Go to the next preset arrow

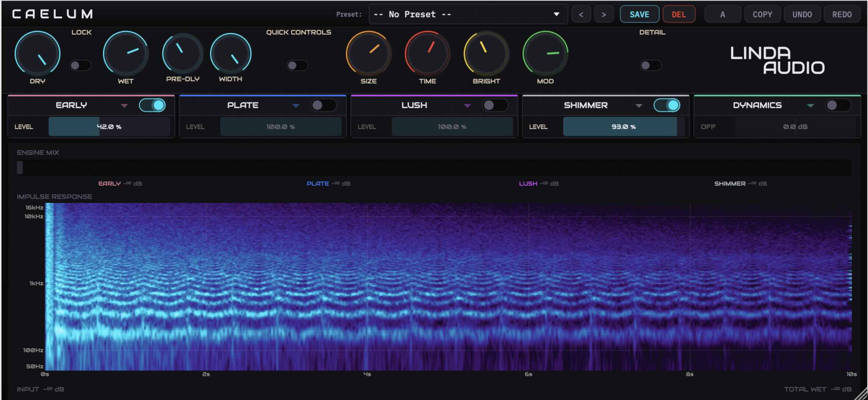pos(604,14)
